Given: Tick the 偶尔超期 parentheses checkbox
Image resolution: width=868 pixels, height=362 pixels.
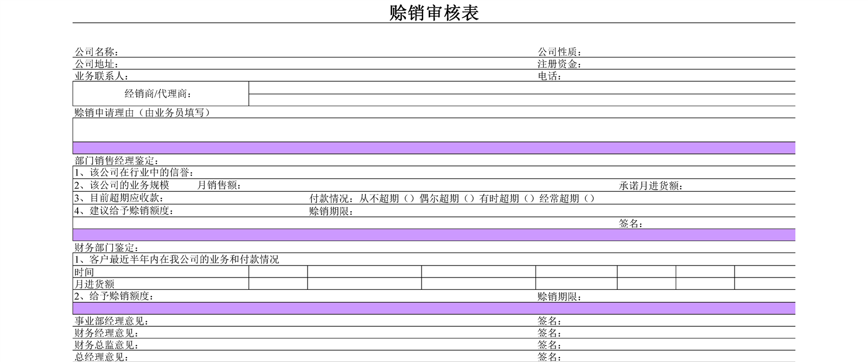Looking at the screenshot, I should pos(469,199).
